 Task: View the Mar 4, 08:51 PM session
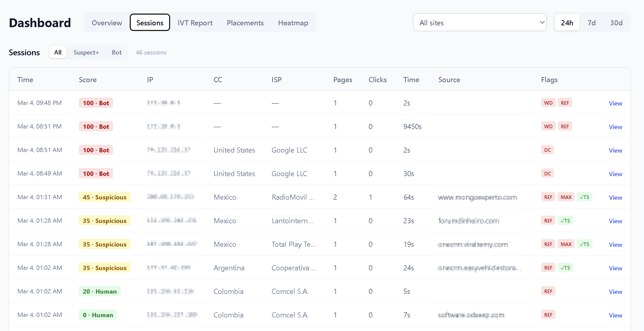coord(615,127)
